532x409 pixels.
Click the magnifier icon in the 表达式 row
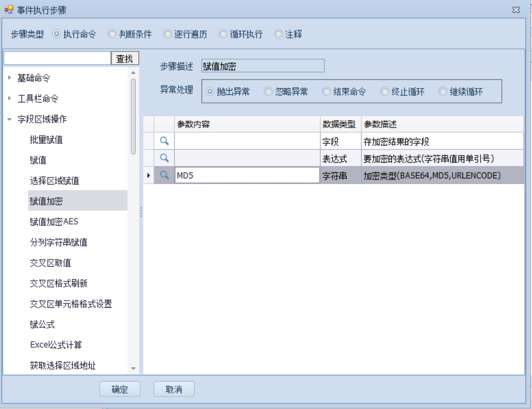click(164, 158)
